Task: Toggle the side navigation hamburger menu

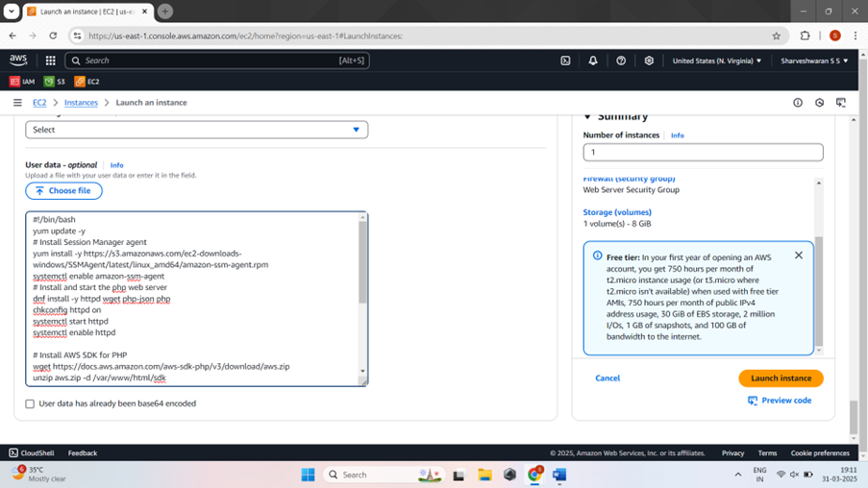Action: (x=17, y=103)
